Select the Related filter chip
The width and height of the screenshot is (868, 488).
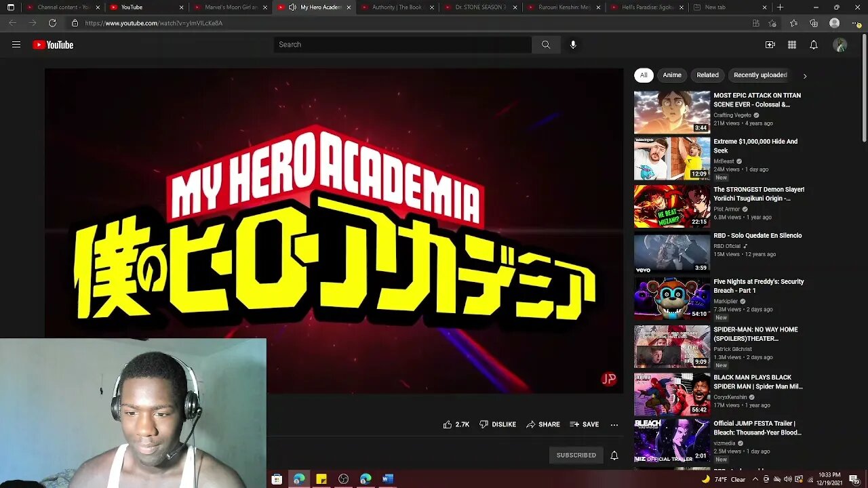click(x=707, y=75)
